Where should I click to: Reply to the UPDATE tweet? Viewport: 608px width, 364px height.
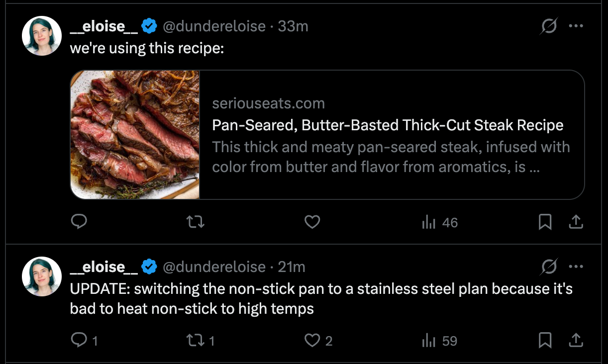[x=79, y=340]
